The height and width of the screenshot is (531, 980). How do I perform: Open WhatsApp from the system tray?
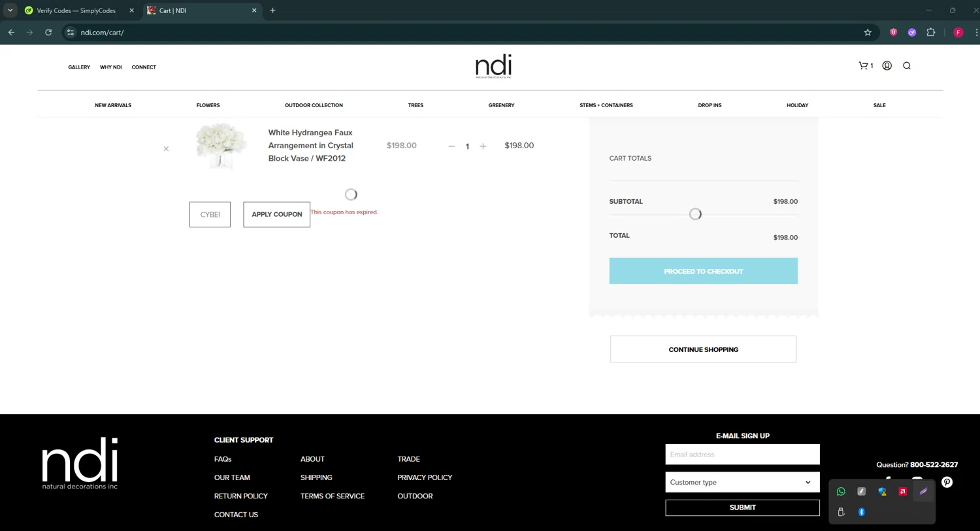tap(841, 491)
